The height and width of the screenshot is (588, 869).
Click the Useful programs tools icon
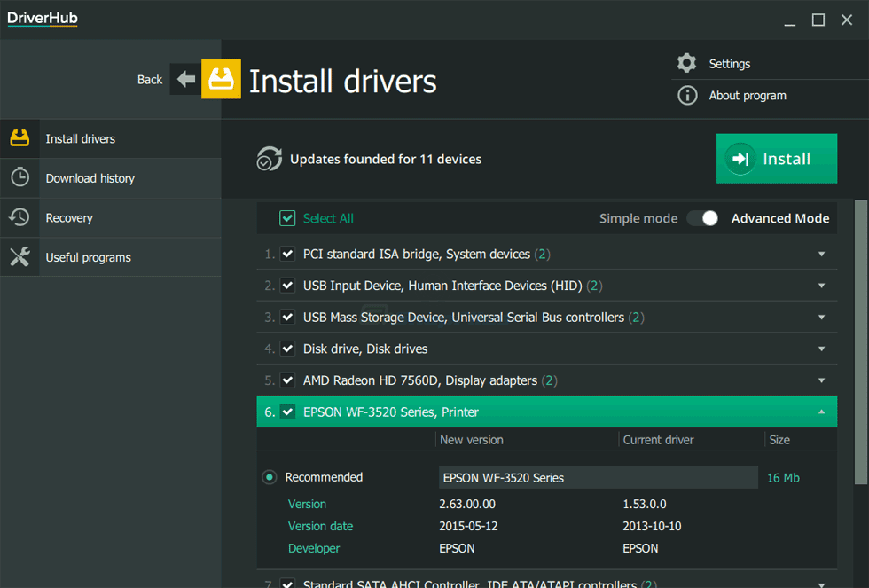click(x=20, y=257)
